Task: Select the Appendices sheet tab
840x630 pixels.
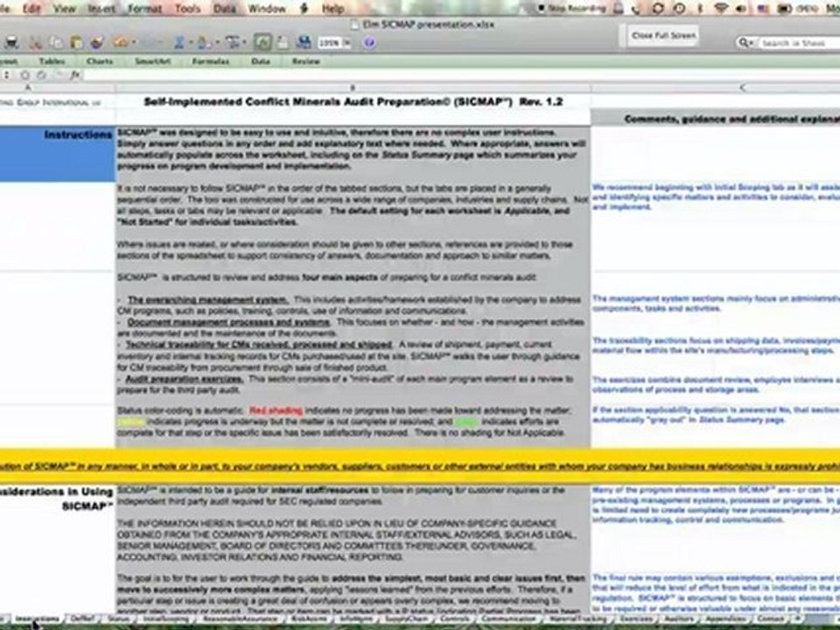Action: click(724, 619)
